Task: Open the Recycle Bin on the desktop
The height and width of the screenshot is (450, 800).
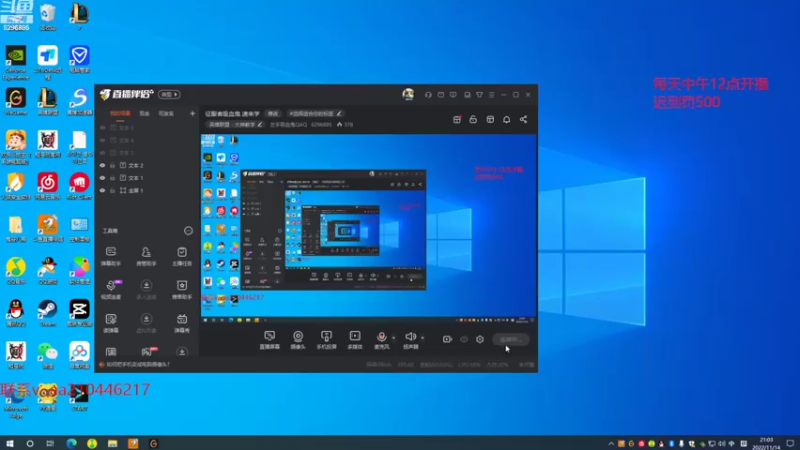Action: pyautogui.click(x=47, y=17)
